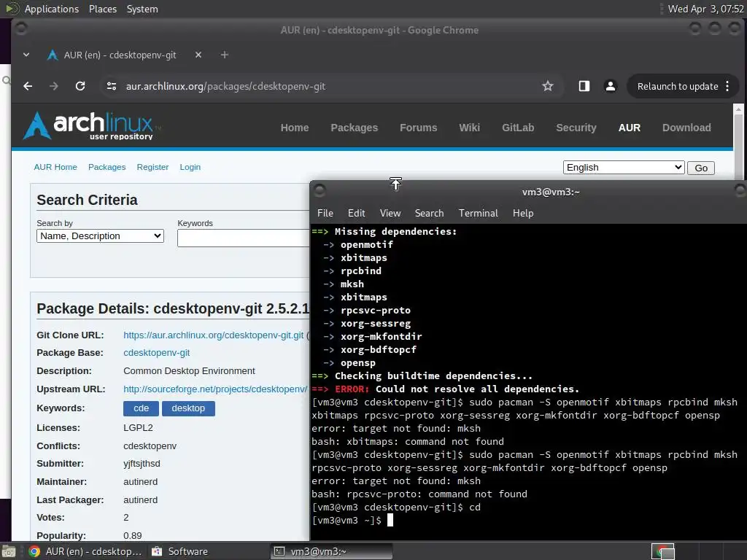Screen dimensions: 747x560
Task: Open the Places menu
Action: point(103,9)
